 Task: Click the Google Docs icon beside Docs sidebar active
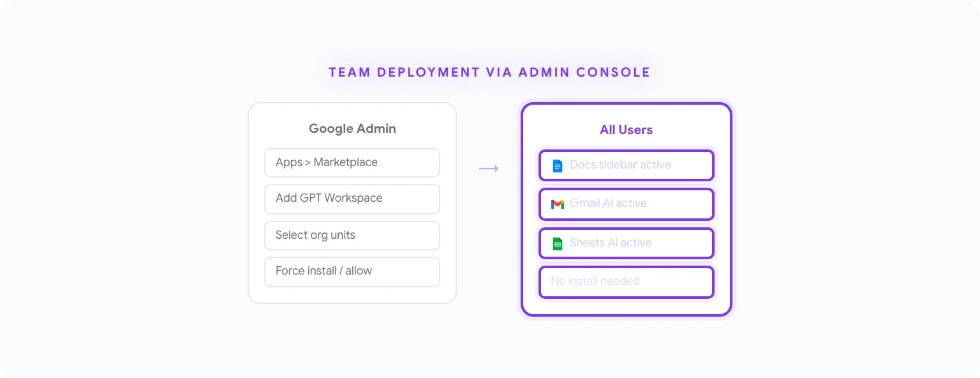[556, 165]
